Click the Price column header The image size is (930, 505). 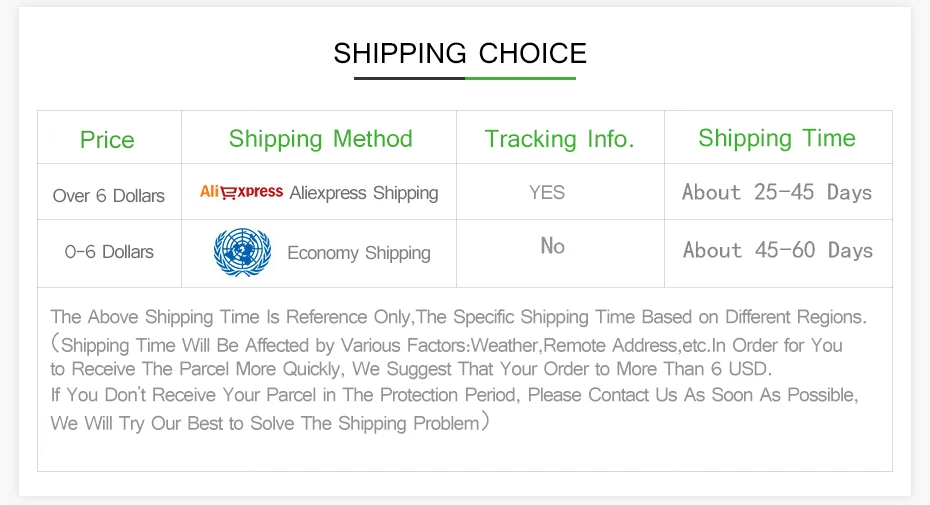107,140
